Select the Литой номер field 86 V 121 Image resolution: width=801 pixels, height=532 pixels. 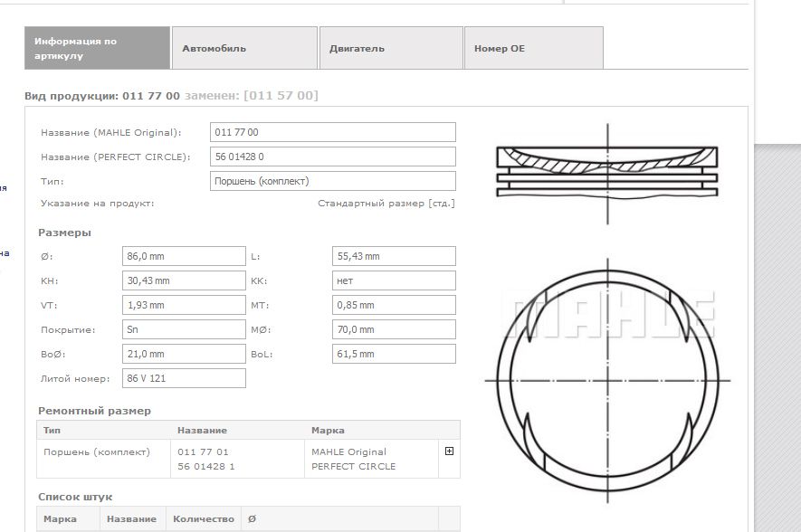(184, 378)
